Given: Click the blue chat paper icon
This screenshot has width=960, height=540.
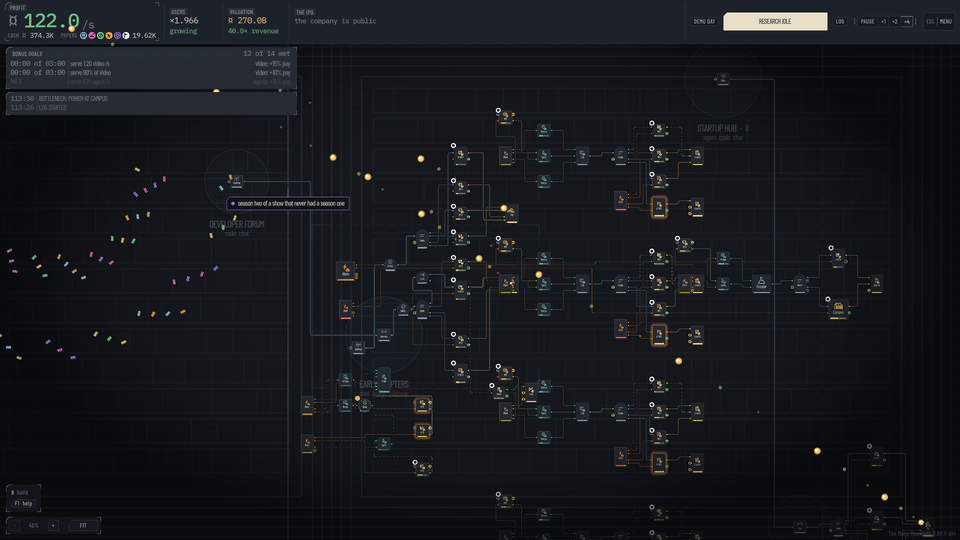Looking at the screenshot, I should (83, 36).
